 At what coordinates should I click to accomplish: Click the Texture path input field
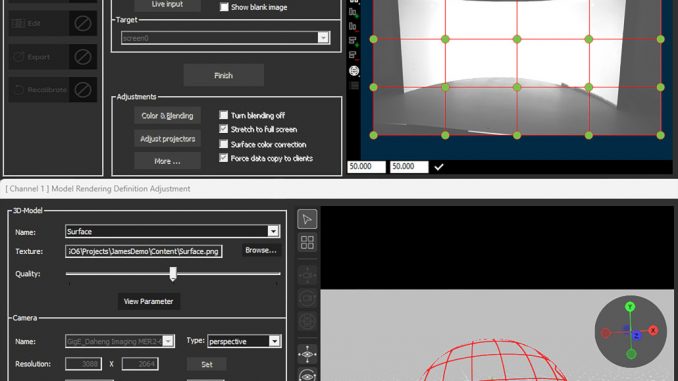click(144, 251)
